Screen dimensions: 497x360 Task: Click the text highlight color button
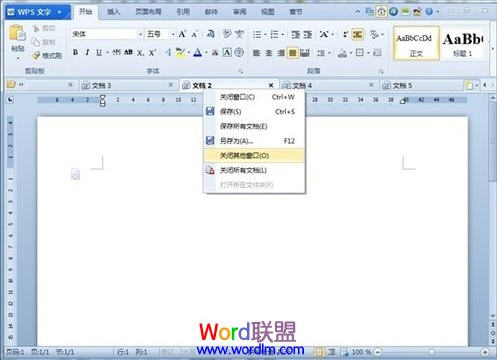coord(180,52)
